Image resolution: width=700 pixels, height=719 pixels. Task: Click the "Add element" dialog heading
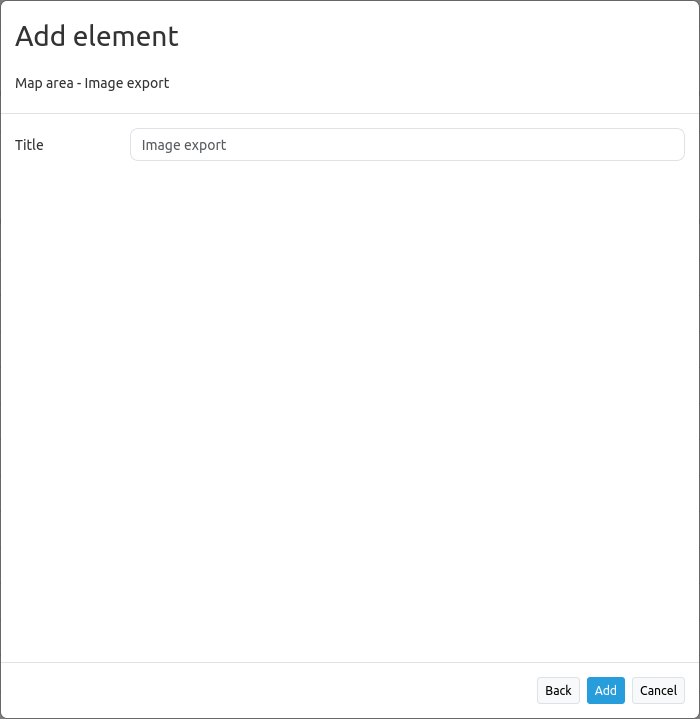[x=97, y=37]
